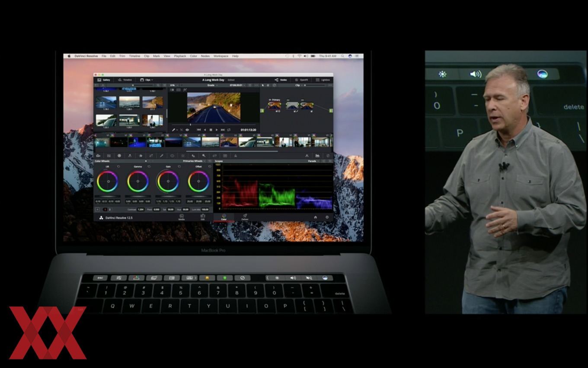Reset the Gain color wheel
This screenshot has height=368, width=588.
coord(179,166)
